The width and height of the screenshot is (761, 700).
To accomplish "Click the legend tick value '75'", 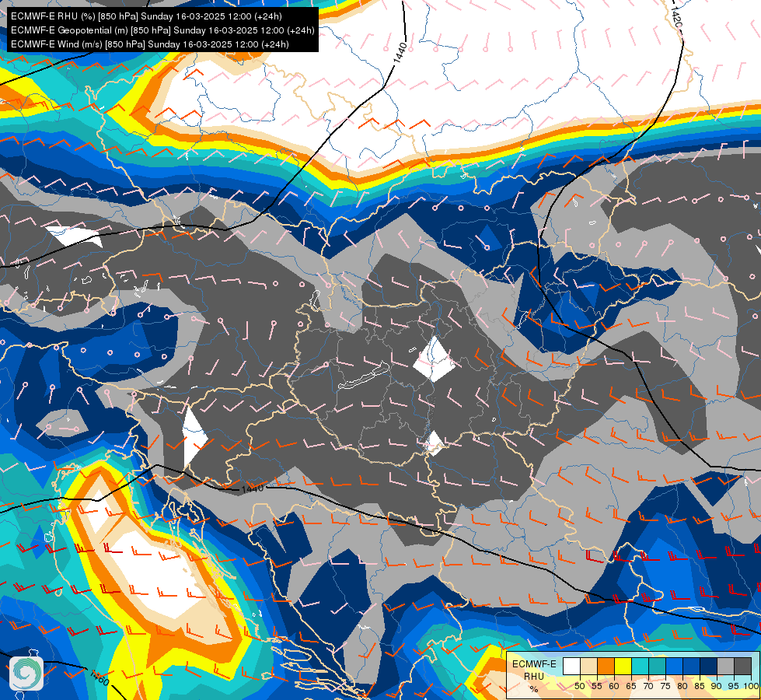I will point(665,686).
